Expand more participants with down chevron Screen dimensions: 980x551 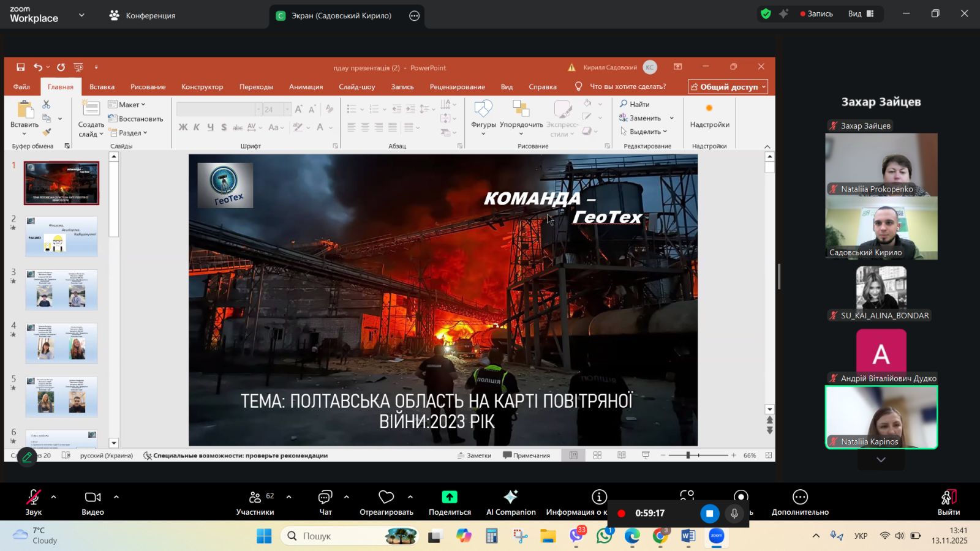[881, 460]
